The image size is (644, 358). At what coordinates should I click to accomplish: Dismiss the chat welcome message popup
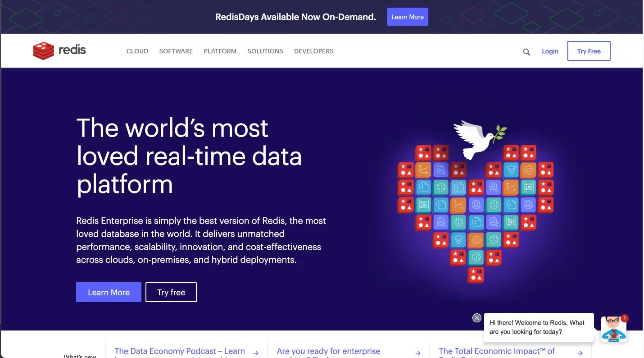click(477, 318)
